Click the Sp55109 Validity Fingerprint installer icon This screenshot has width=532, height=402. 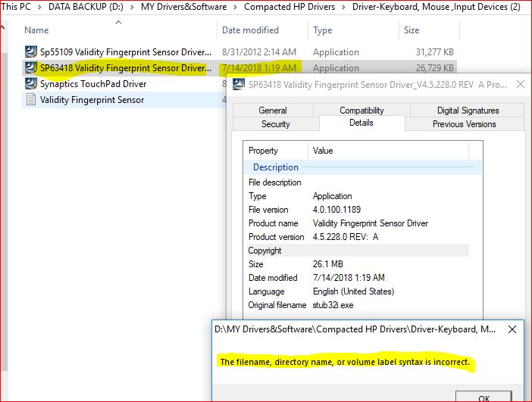click(31, 52)
